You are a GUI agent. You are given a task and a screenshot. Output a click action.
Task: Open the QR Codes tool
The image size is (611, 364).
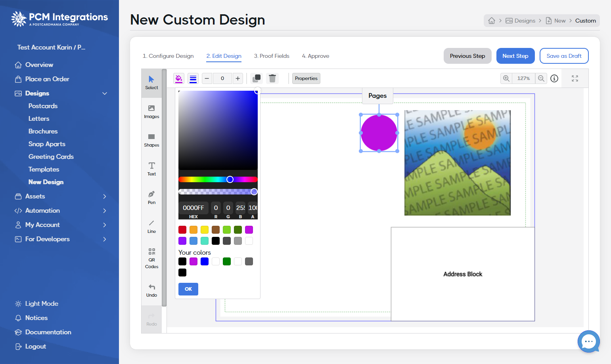click(x=151, y=258)
